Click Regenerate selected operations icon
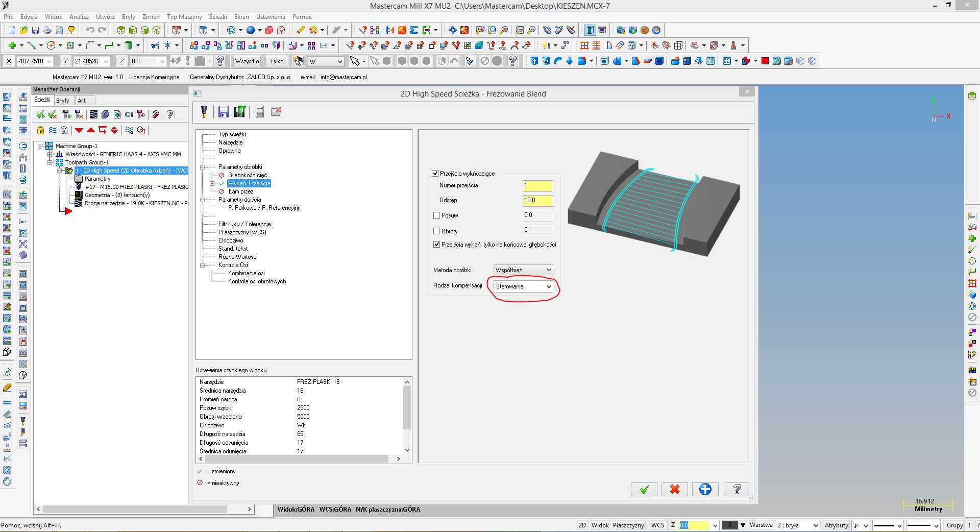Image resolution: width=980 pixels, height=532 pixels. (x=67, y=114)
